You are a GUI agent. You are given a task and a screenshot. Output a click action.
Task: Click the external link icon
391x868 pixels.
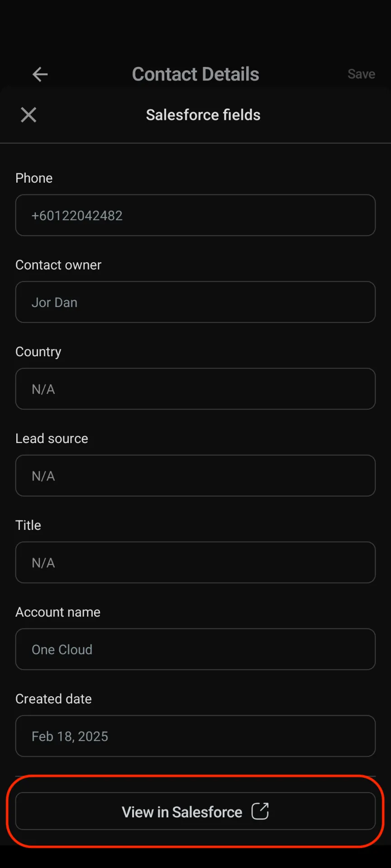click(x=260, y=811)
